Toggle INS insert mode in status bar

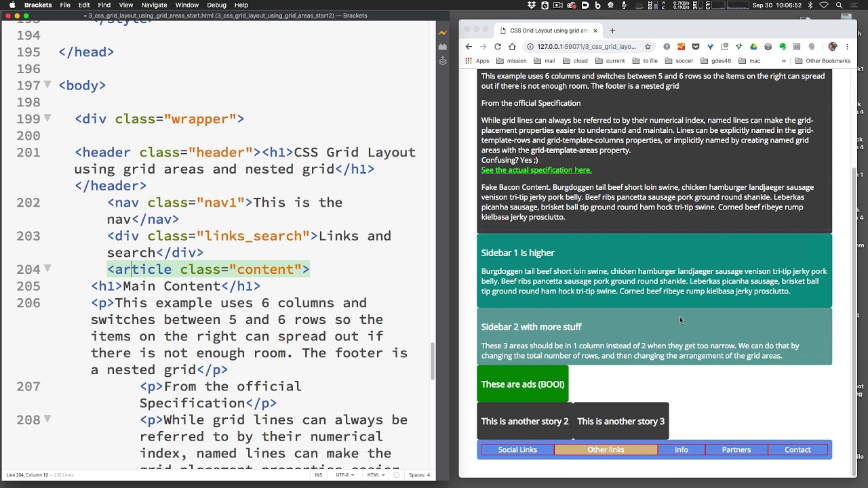point(319,475)
